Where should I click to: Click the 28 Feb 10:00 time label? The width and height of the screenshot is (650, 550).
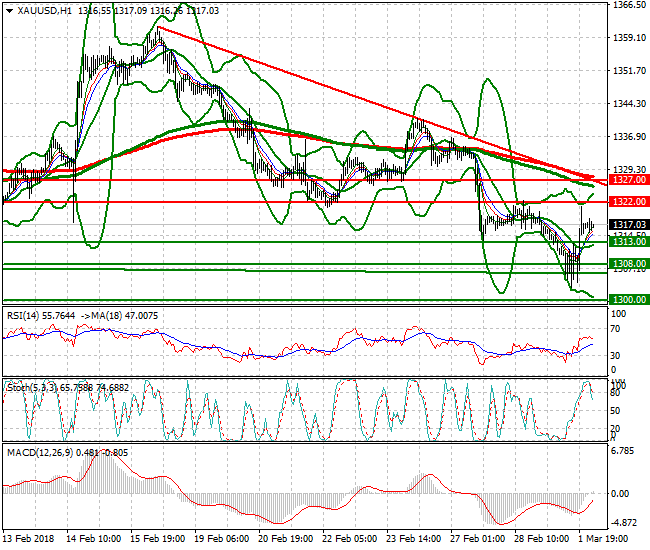pos(541,539)
